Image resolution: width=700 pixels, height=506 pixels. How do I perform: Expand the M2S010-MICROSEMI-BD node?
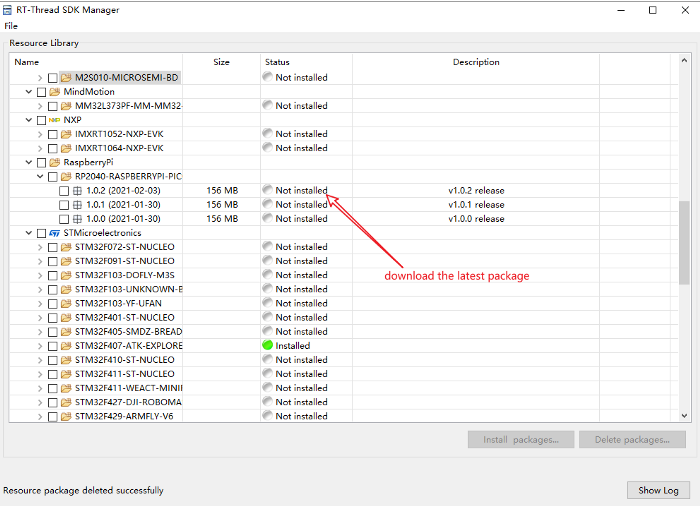(x=40, y=78)
